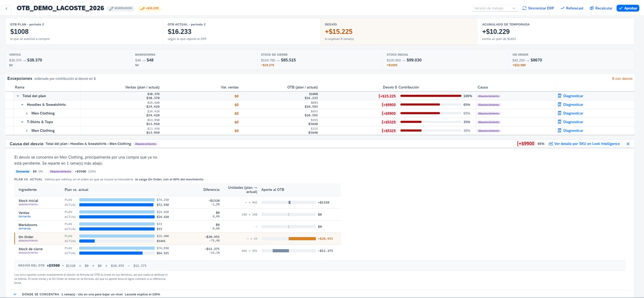Select the Ventas ingredient row label
This screenshot has width=644, height=298.
(x=24, y=213)
